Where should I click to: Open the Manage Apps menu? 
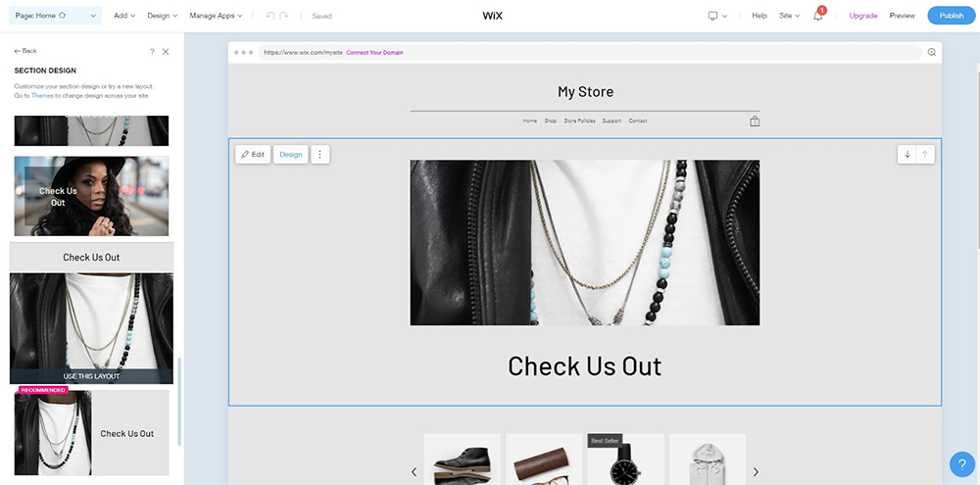[218, 16]
